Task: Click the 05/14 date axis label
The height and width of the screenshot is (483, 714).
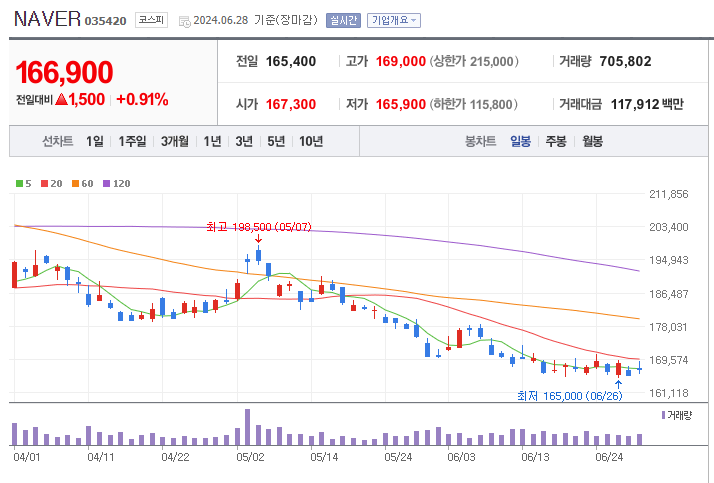Action: [x=324, y=457]
